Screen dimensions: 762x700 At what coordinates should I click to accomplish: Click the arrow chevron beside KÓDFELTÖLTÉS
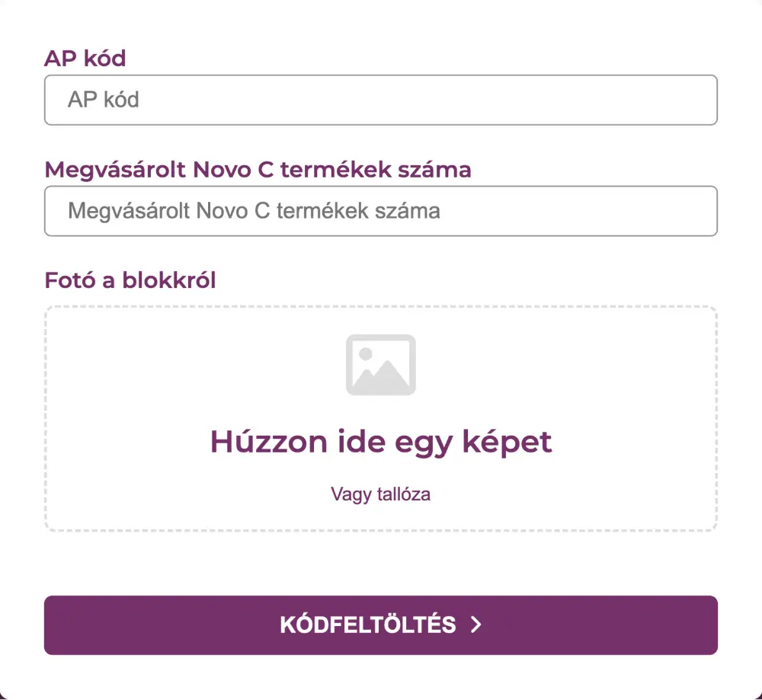[476, 625]
